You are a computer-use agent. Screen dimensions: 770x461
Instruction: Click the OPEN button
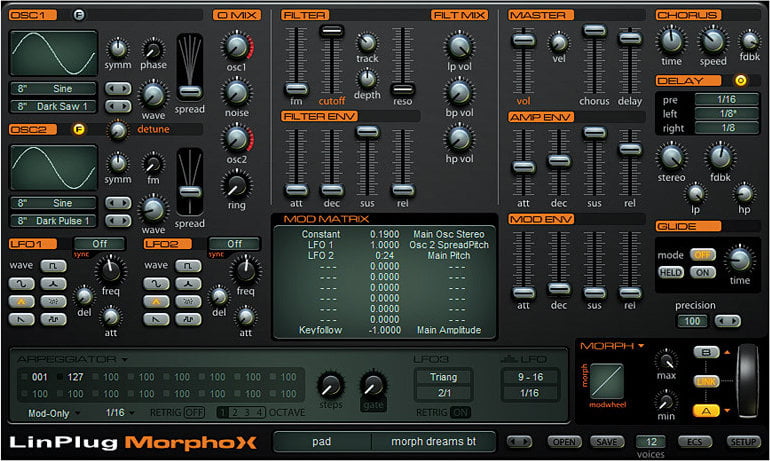[564, 442]
